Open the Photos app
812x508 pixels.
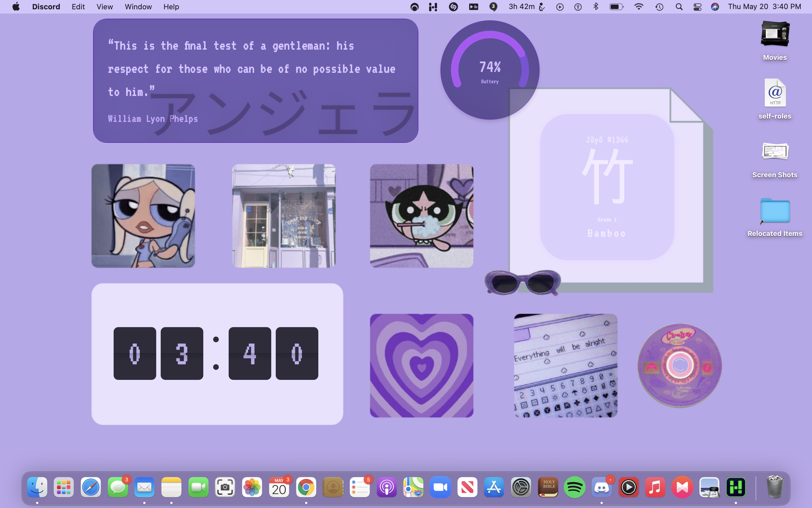point(252,487)
